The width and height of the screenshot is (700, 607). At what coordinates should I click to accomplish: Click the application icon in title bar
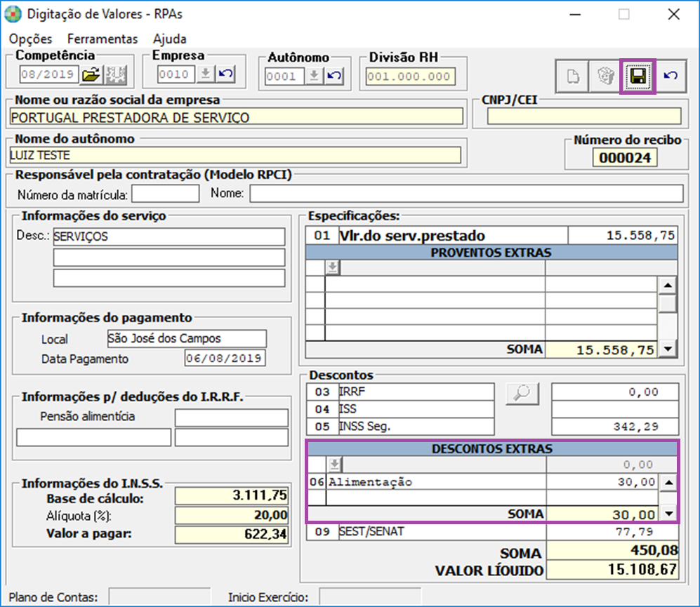coord(13,14)
